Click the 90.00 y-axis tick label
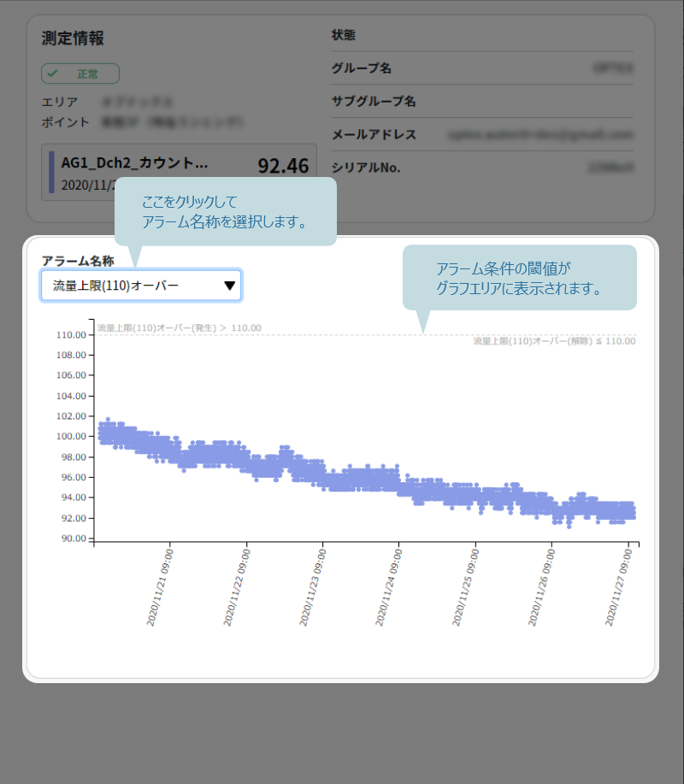Screen dimensions: 684x784 click(x=74, y=539)
